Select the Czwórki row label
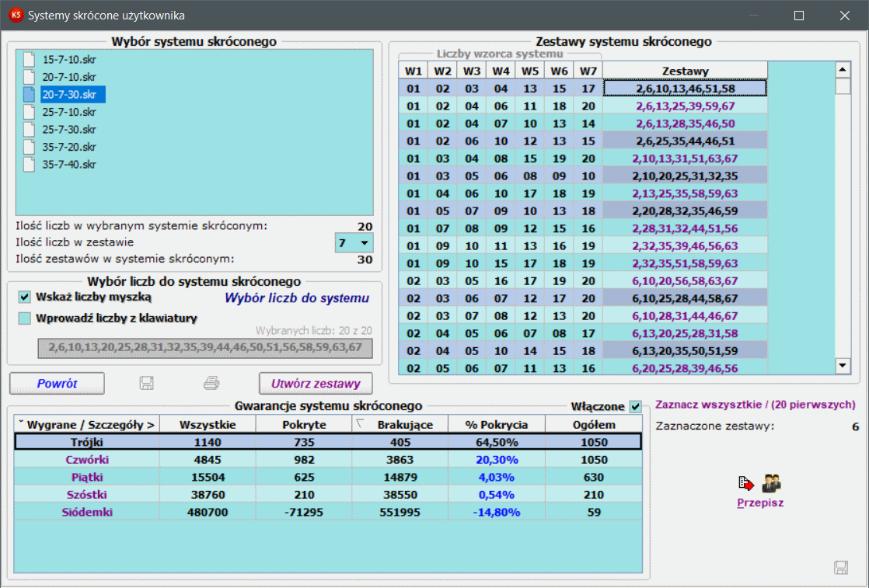Image resolution: width=869 pixels, height=588 pixels. 87,460
